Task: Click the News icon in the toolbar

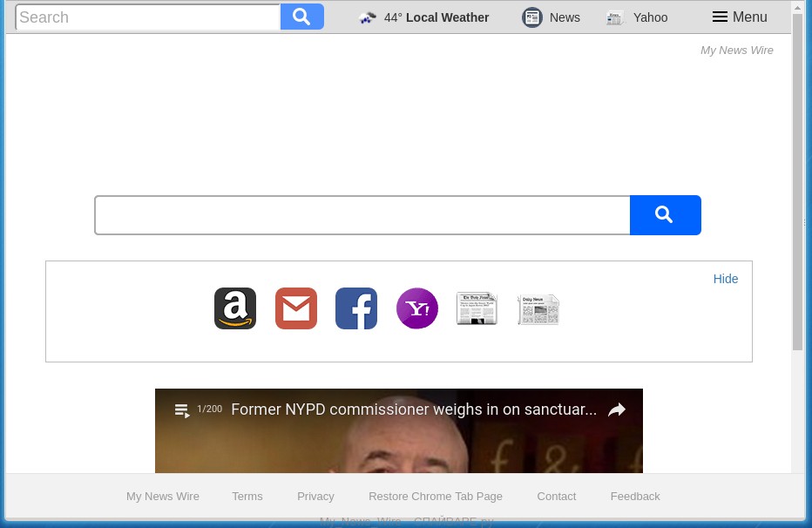Action: click(x=531, y=17)
